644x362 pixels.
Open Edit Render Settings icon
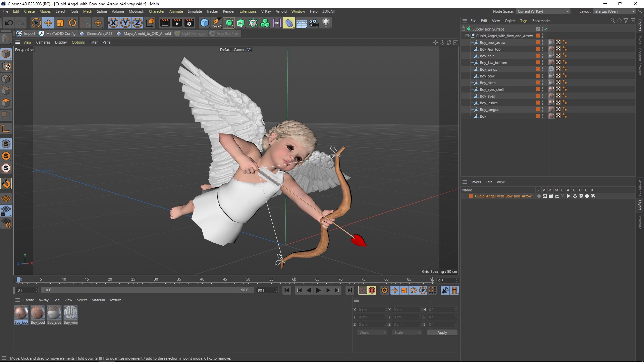pyautogui.click(x=190, y=23)
